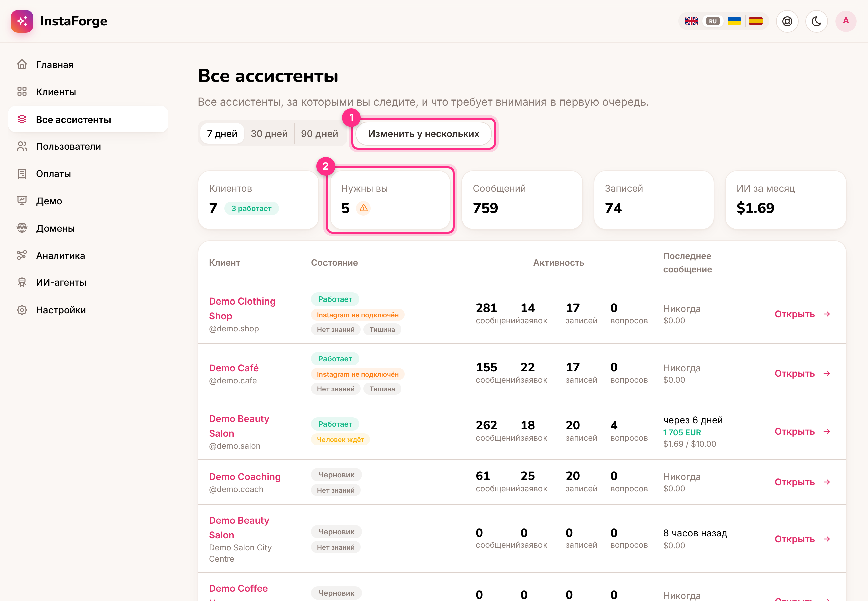The width and height of the screenshot is (868, 601).
Task: Open Все ассистенты in the sidebar
Action: tap(88, 120)
